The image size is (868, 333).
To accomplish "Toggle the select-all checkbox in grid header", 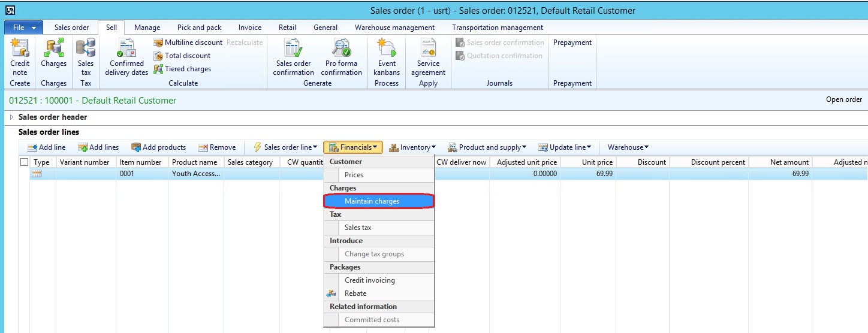I will [x=25, y=162].
